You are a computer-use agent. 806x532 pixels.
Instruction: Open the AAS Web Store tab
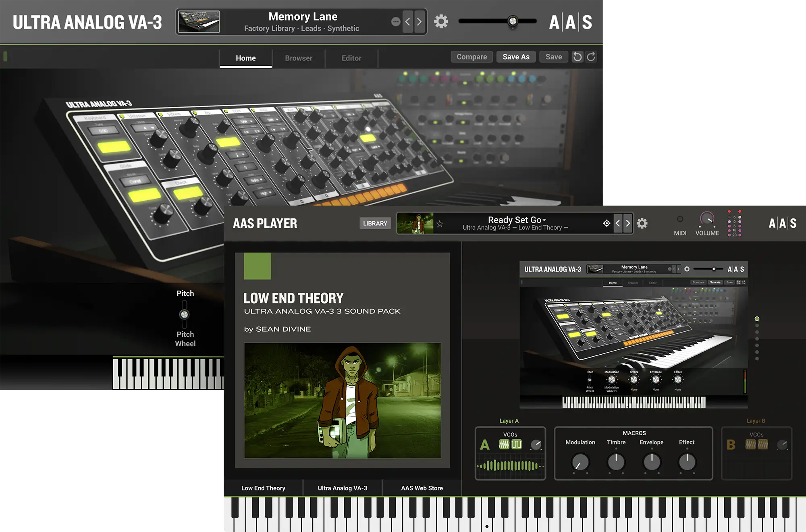[422, 488]
